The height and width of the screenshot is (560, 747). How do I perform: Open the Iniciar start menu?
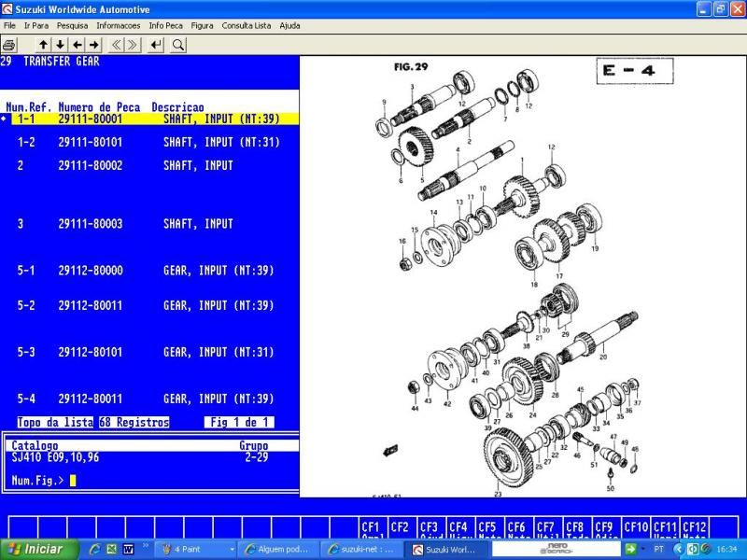(38, 549)
